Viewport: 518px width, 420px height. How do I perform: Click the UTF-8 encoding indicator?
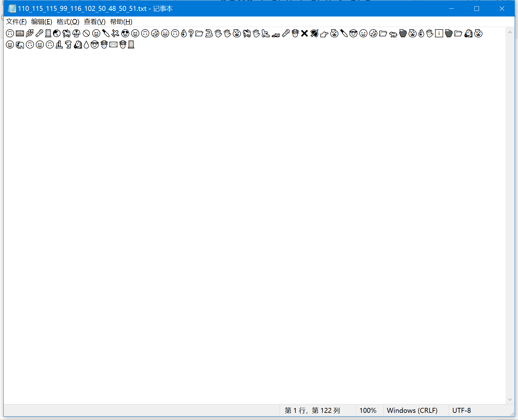tap(462, 410)
